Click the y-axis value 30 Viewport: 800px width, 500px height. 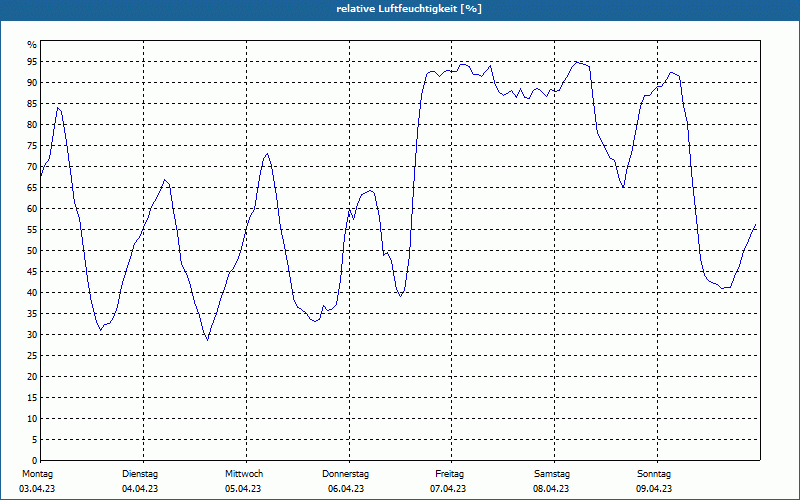coord(32,335)
